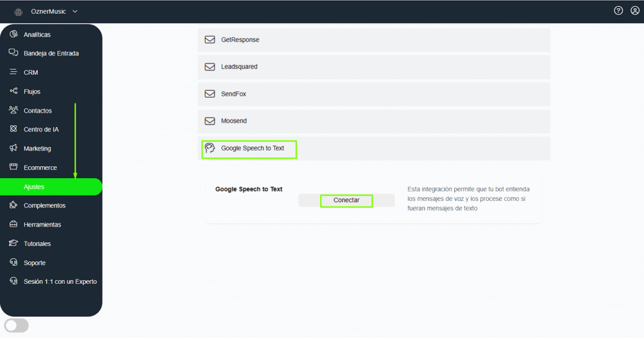Select the highlighted Ajustes menu item
Image resolution: width=644 pixels, height=338 pixels.
pyautogui.click(x=51, y=187)
